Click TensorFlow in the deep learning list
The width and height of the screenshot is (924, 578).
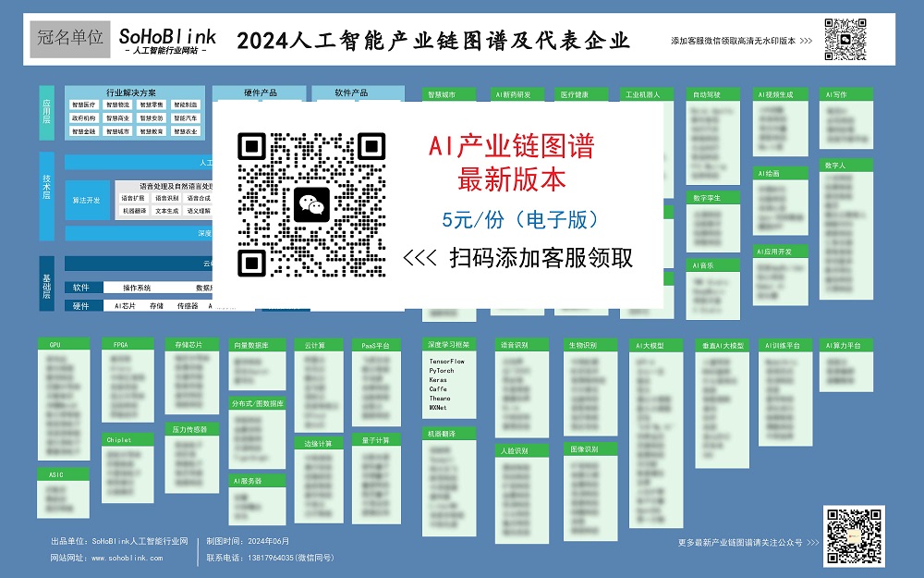click(446, 361)
